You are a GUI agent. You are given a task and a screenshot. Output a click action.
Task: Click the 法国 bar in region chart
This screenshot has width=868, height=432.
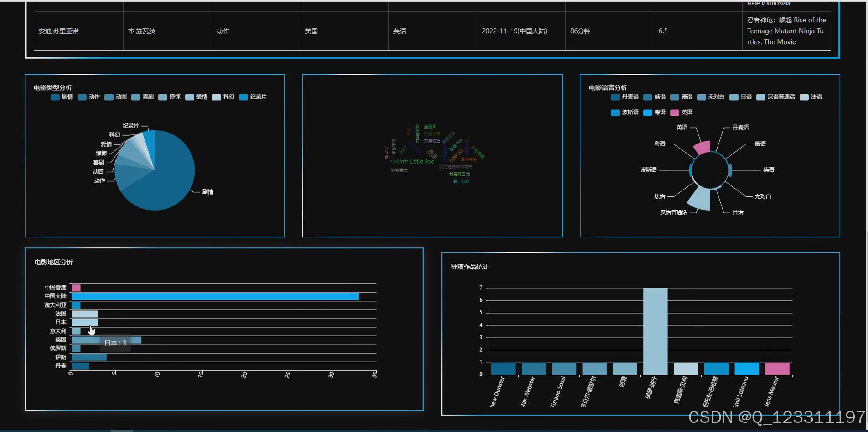pos(85,314)
